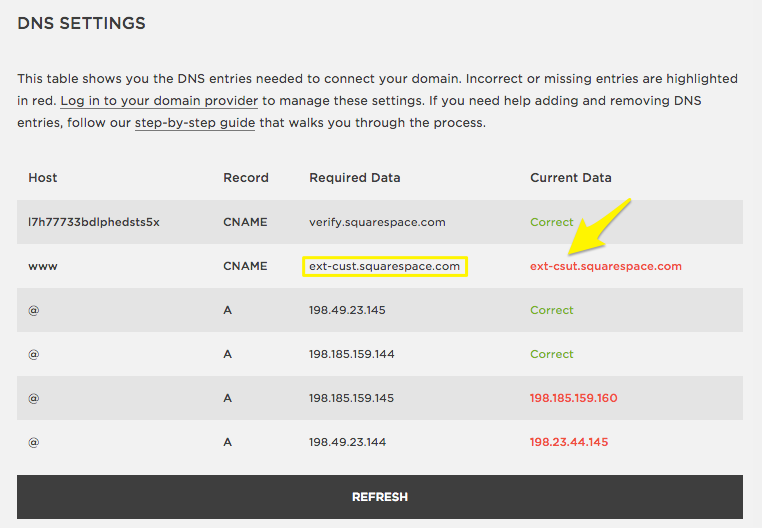
Task: Select required IP 198.49.23.145
Action: [347, 310]
